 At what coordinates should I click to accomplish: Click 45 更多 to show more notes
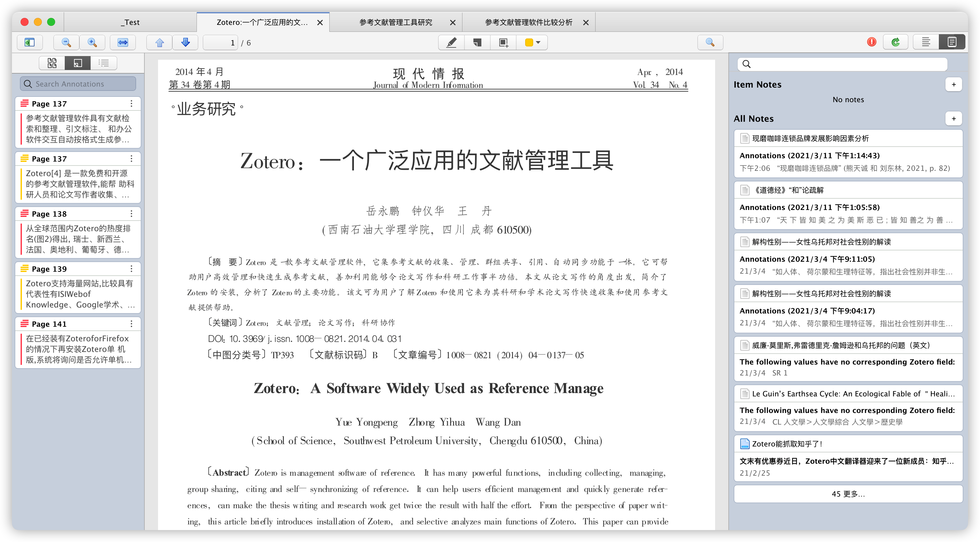coord(848,494)
